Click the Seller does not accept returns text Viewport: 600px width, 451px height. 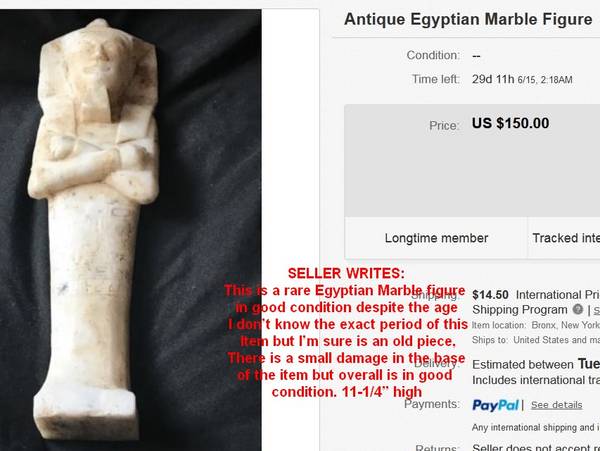tap(536, 447)
